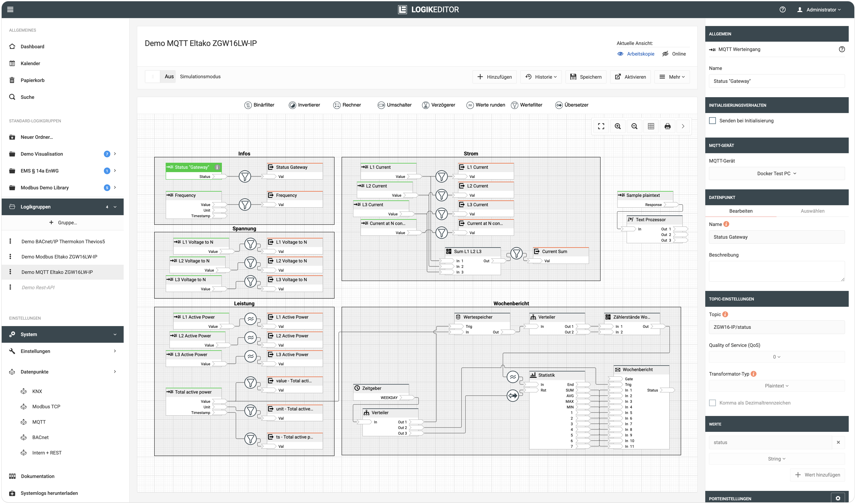Click Wert hinzufügen button
This screenshot has height=504, width=856.
[817, 475]
